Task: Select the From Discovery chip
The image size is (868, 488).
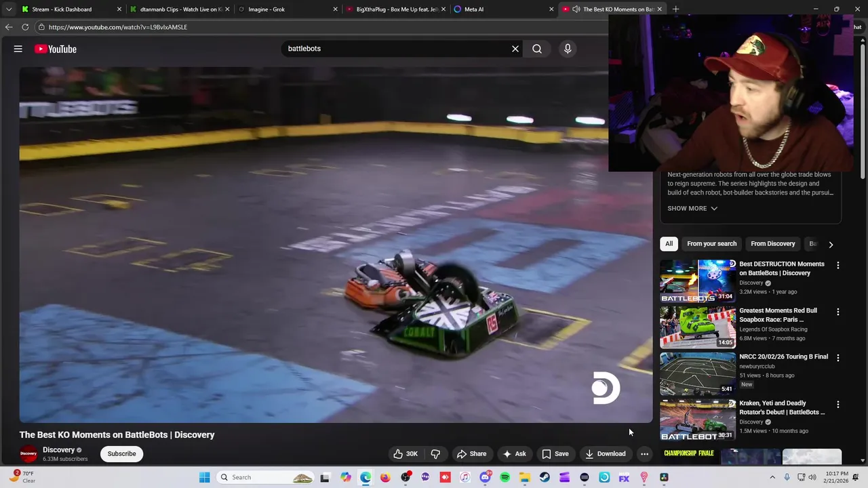Action: click(772, 244)
